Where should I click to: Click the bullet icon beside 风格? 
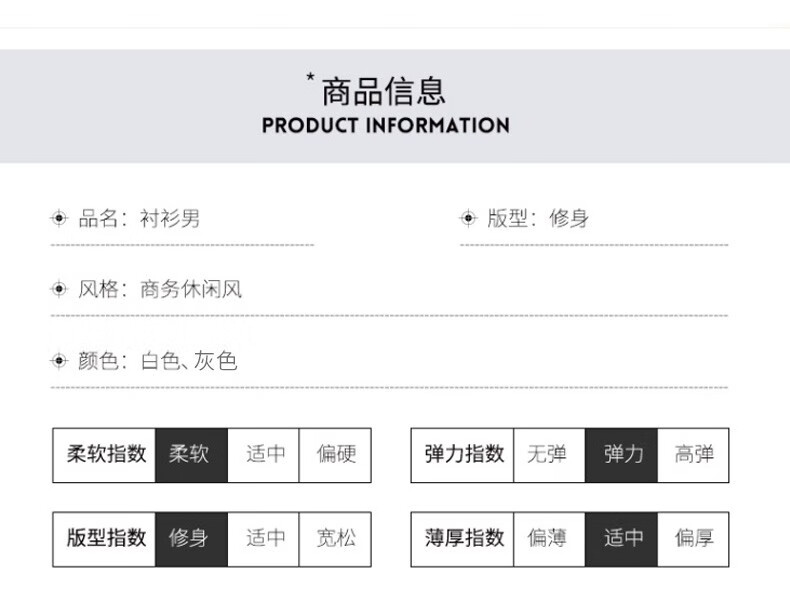59,289
